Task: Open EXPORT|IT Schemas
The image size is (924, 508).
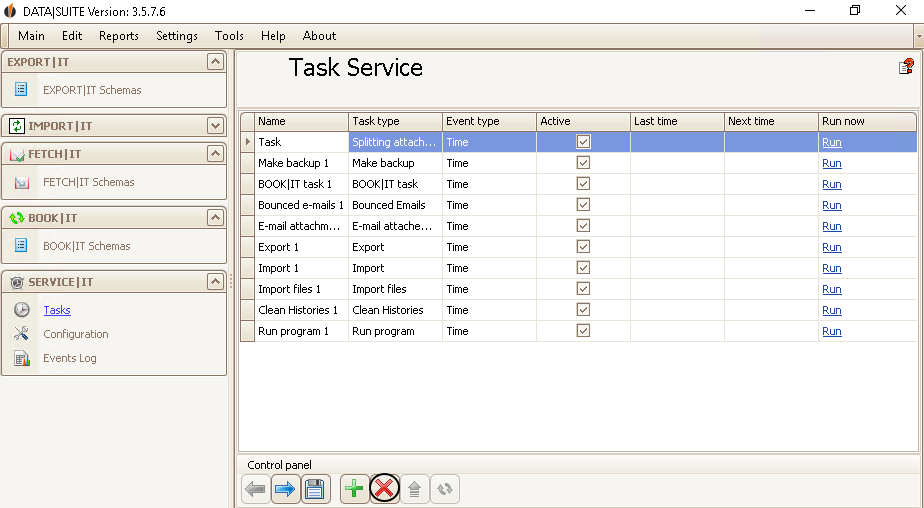Action: click(x=92, y=90)
